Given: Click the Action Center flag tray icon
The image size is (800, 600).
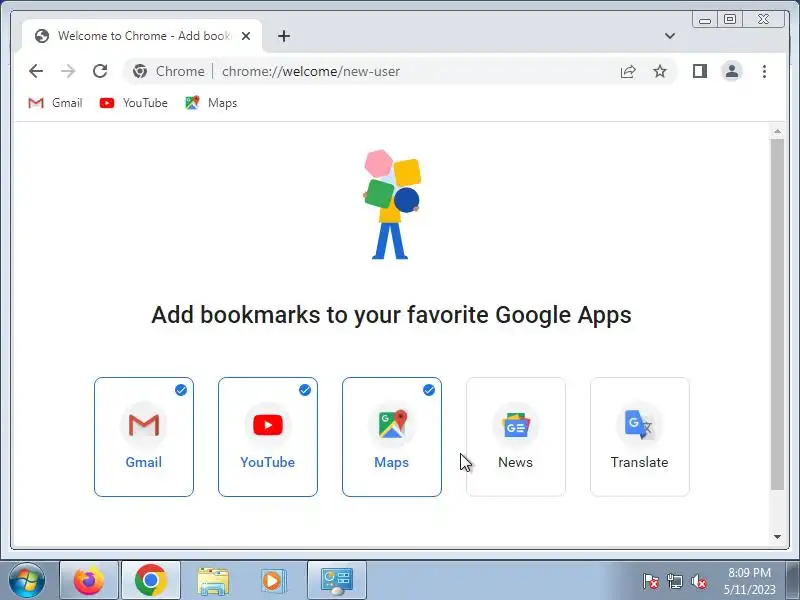Looking at the screenshot, I should [651, 581].
